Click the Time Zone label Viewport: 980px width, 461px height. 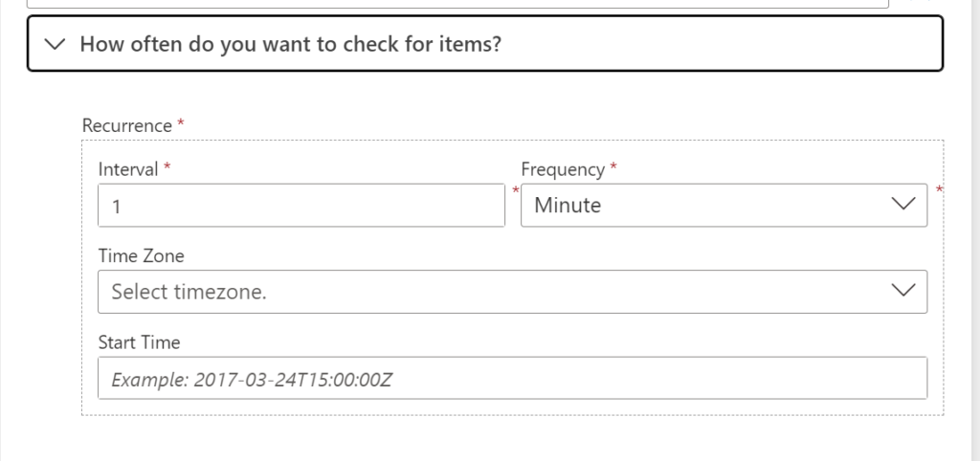click(x=141, y=255)
